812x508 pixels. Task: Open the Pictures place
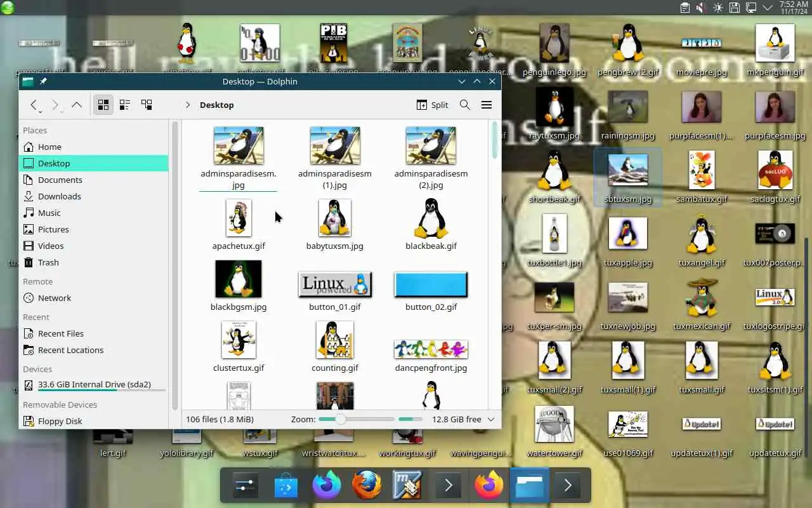click(94, 229)
